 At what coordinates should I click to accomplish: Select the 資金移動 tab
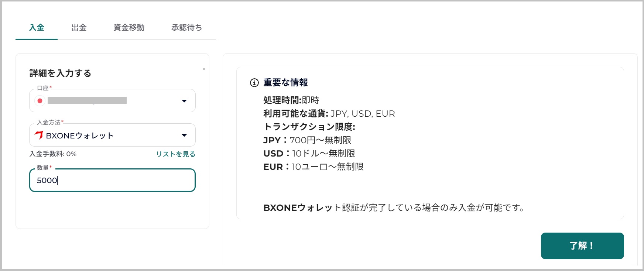129,28
